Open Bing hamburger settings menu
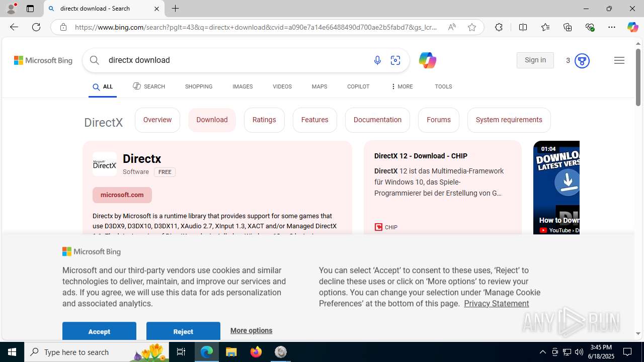The image size is (644, 362). tap(619, 60)
